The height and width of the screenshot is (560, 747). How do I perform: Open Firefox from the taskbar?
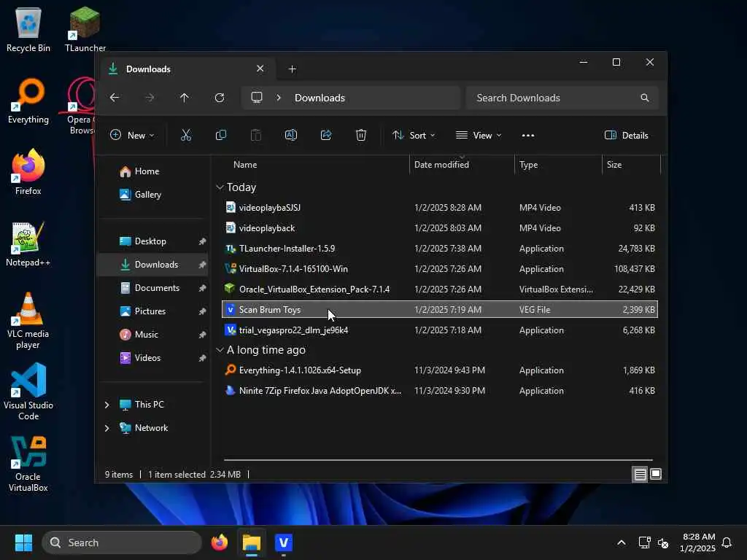pos(219,542)
